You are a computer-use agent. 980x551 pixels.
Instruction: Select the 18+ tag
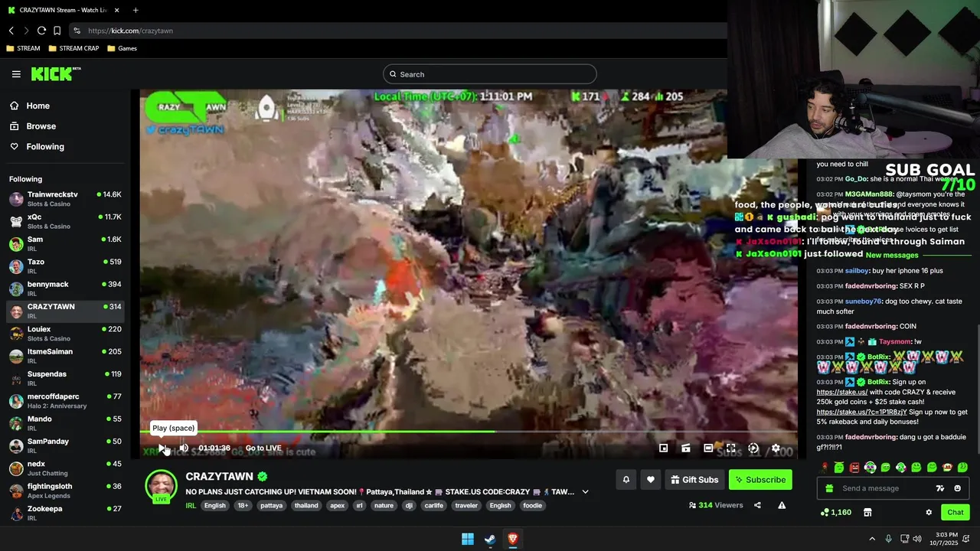click(243, 506)
